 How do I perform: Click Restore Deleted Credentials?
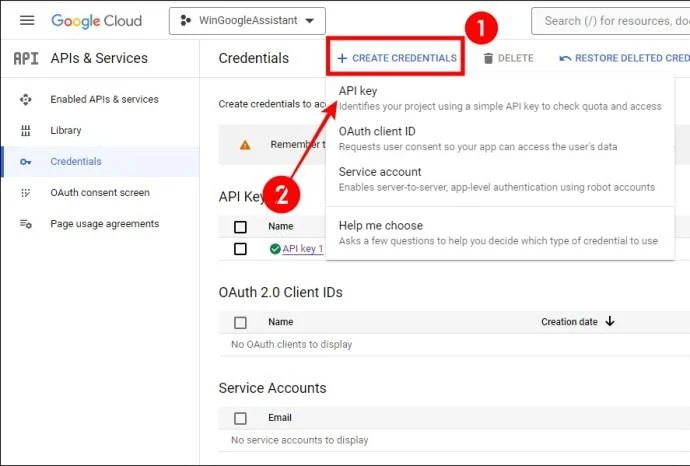(x=624, y=58)
